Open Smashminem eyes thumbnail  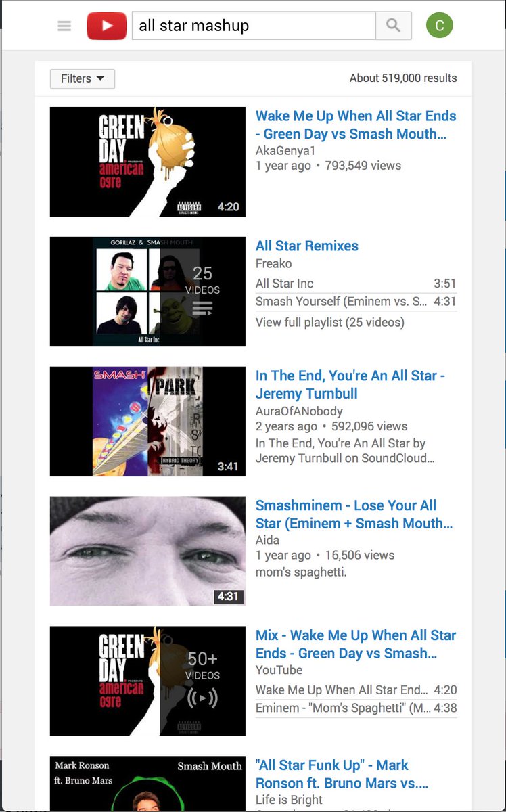(x=147, y=551)
